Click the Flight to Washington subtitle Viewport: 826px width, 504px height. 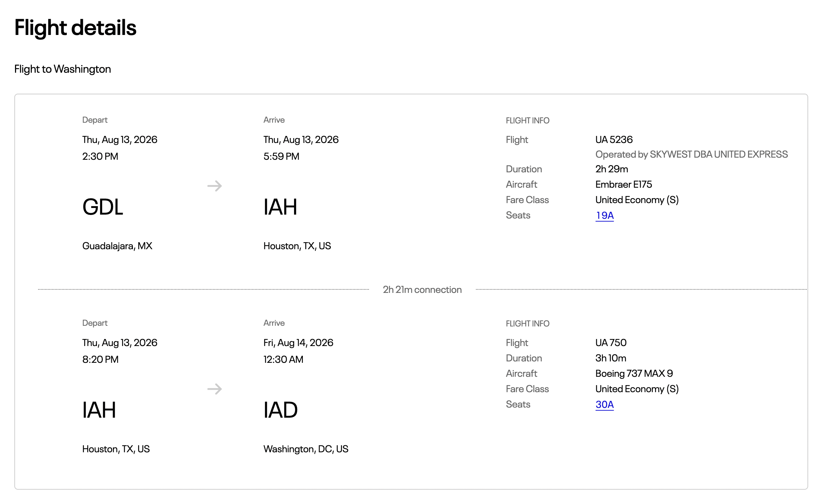click(x=63, y=69)
